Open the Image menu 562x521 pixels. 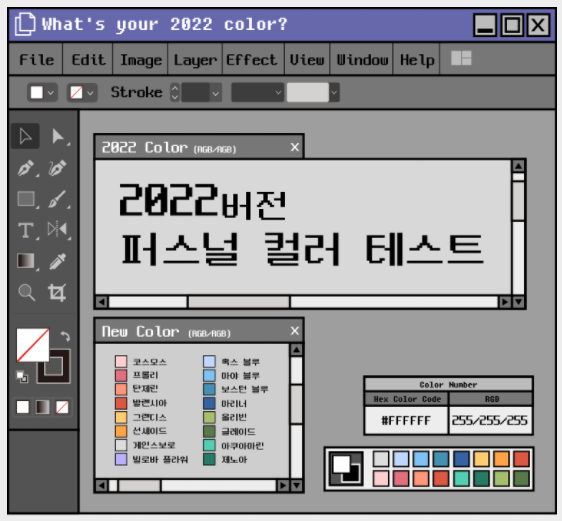[x=141, y=60]
